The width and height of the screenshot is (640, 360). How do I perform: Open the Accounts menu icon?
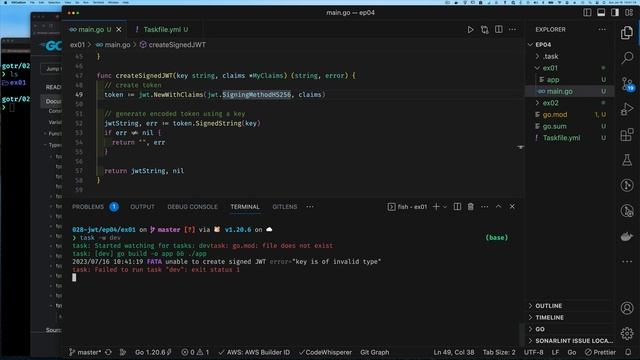tap(627, 308)
